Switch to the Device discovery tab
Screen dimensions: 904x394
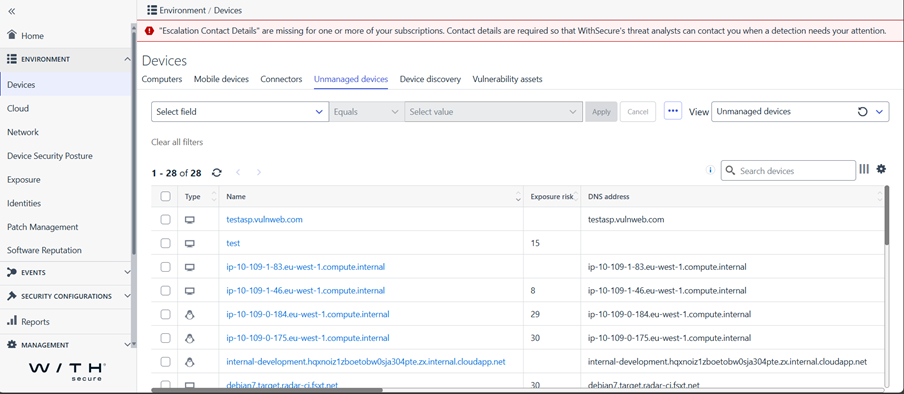[x=430, y=80]
